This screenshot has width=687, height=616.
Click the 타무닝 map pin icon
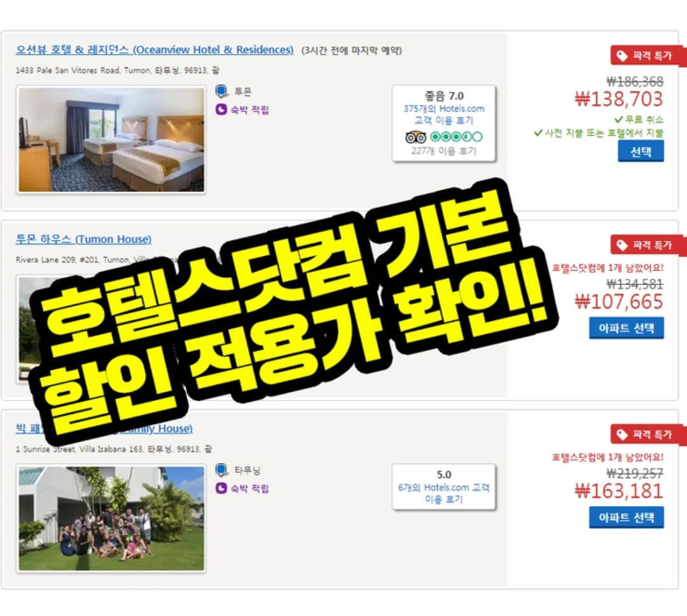[222, 470]
